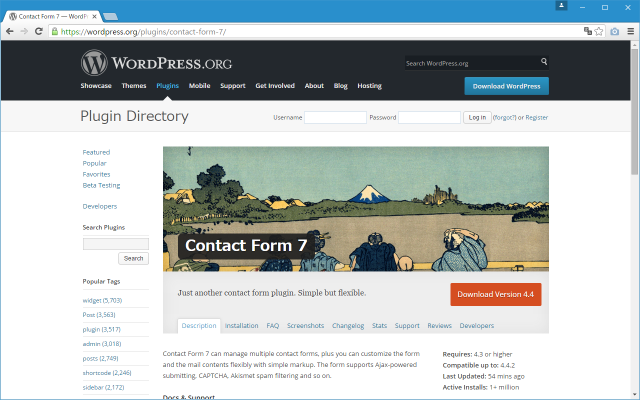Click the vertical page scrollbar thumb

[x=634, y=110]
